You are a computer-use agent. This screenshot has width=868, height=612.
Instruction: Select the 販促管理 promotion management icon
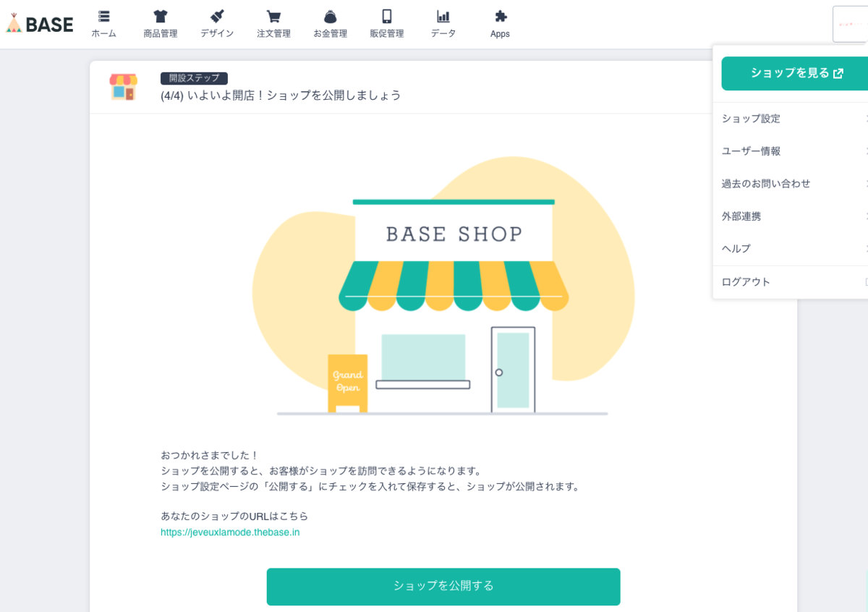386,22
